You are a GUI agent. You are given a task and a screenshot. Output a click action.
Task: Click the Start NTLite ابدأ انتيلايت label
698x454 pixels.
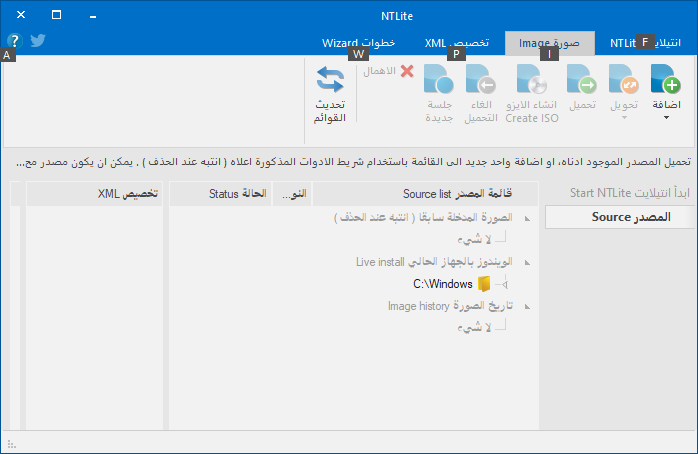(629, 193)
